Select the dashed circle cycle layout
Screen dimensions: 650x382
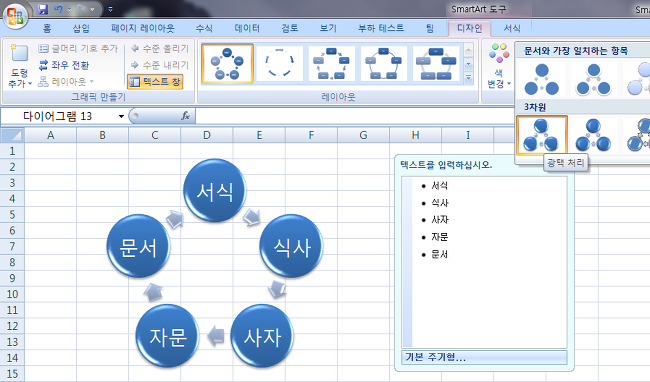[x=279, y=64]
